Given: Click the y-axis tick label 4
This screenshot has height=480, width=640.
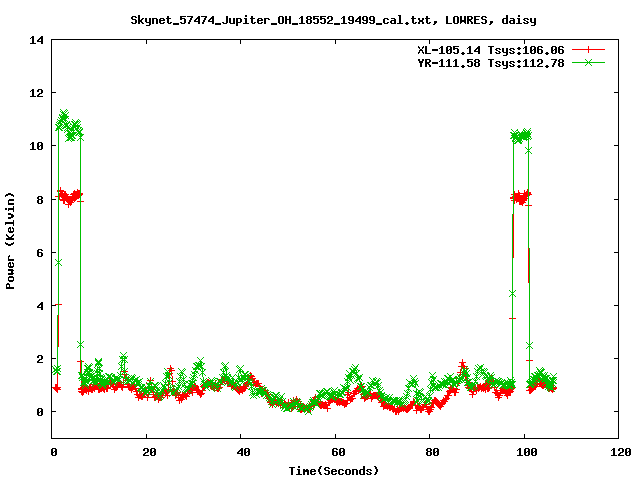Looking at the screenshot, I should (40, 306).
